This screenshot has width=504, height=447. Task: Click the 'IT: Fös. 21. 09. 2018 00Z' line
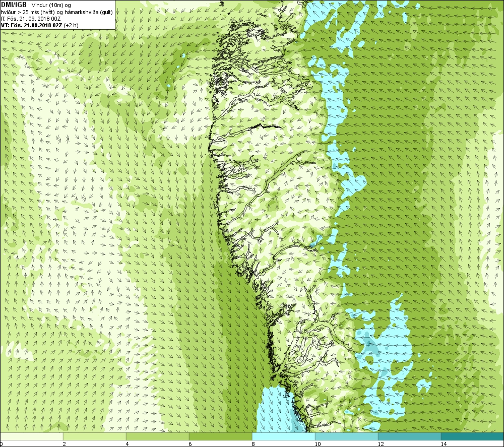(31, 19)
